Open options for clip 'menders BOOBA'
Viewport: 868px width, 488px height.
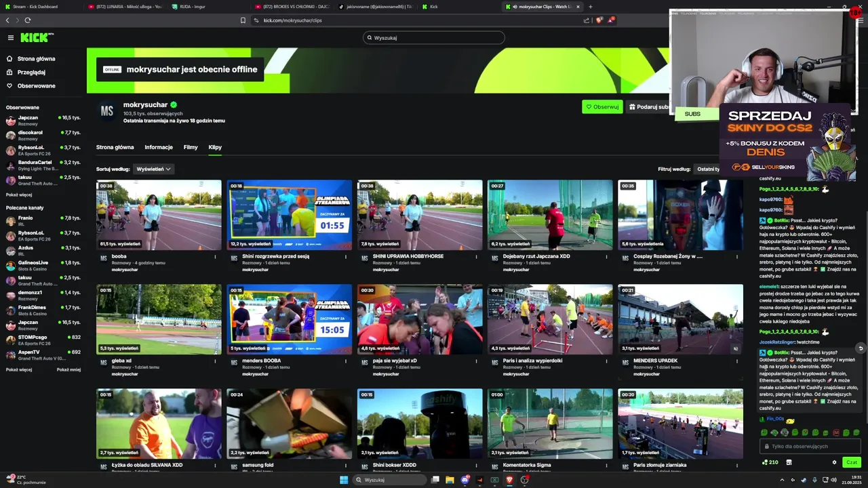pos(346,361)
